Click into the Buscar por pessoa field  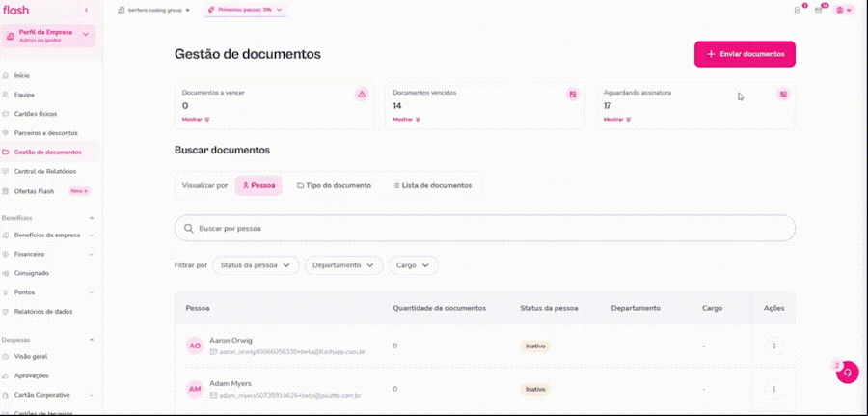(485, 228)
